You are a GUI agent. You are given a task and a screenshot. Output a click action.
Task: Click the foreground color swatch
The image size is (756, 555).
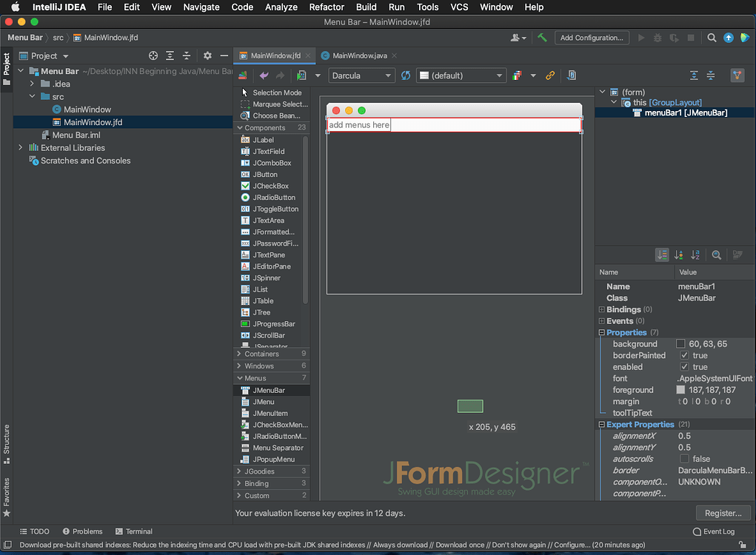(680, 390)
